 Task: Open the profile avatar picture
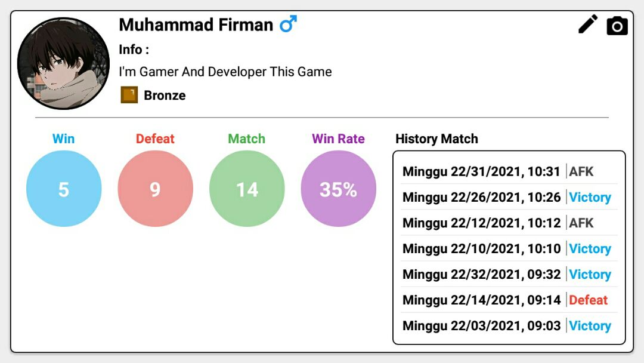pyautogui.click(x=63, y=63)
